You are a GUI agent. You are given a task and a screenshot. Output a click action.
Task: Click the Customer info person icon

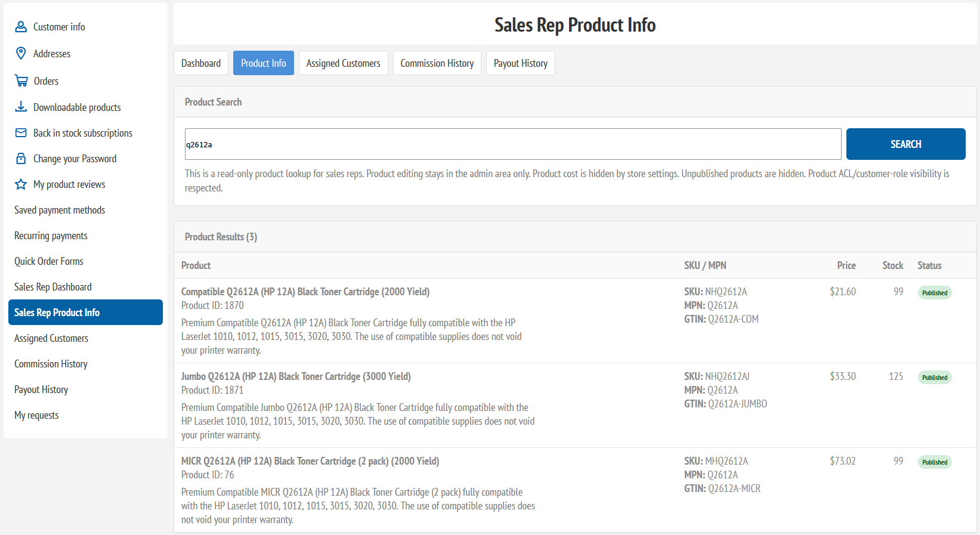tap(21, 27)
